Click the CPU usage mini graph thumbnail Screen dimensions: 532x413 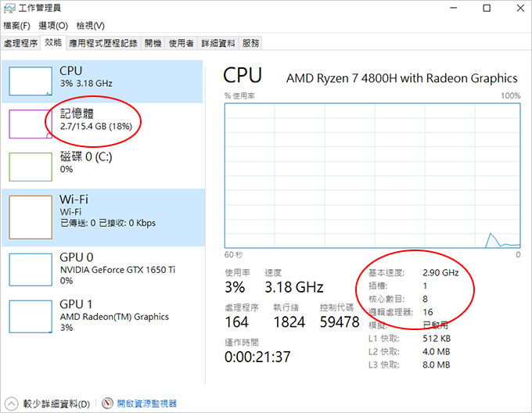[31, 81]
